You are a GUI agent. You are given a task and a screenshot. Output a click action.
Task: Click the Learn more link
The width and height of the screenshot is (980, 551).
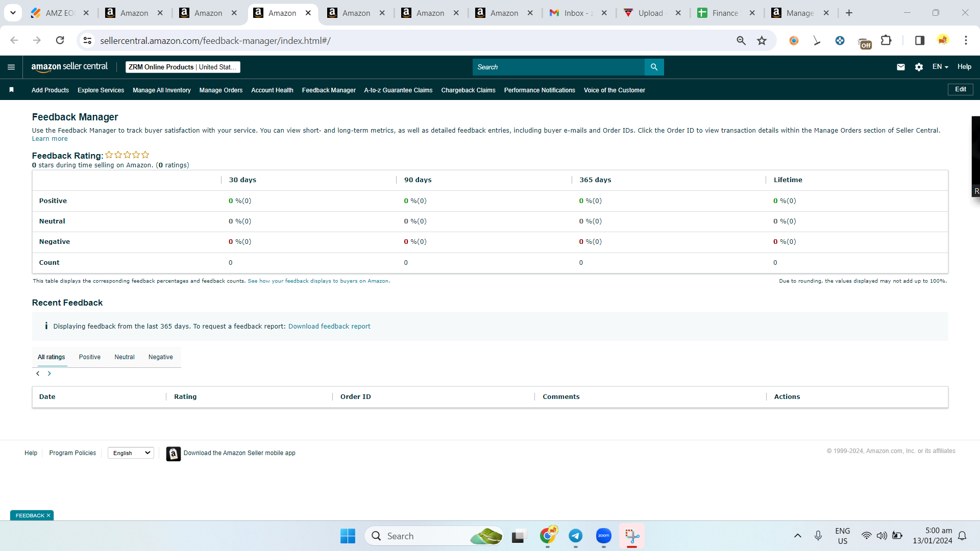click(50, 139)
